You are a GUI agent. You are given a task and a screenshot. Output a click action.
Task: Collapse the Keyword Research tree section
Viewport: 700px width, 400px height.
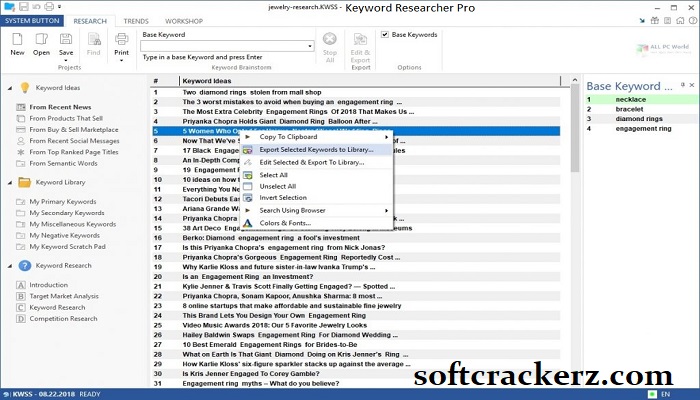pos(10,266)
